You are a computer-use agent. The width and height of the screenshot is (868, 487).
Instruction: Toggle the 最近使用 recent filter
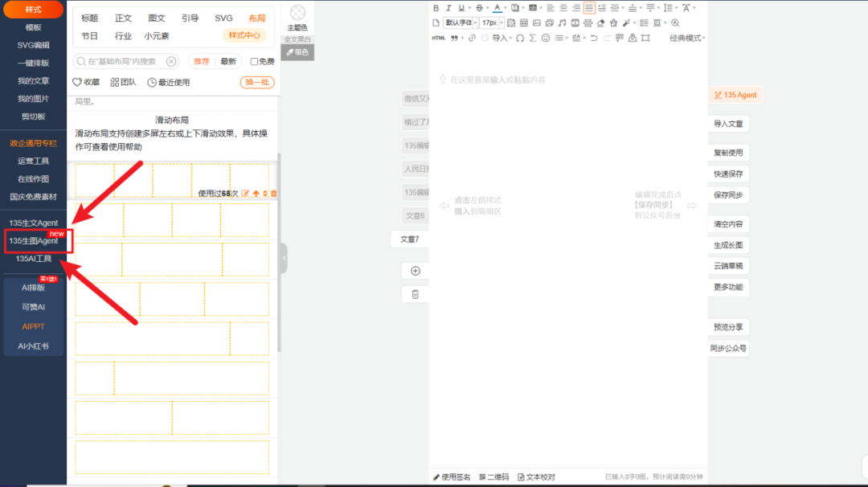coord(168,83)
